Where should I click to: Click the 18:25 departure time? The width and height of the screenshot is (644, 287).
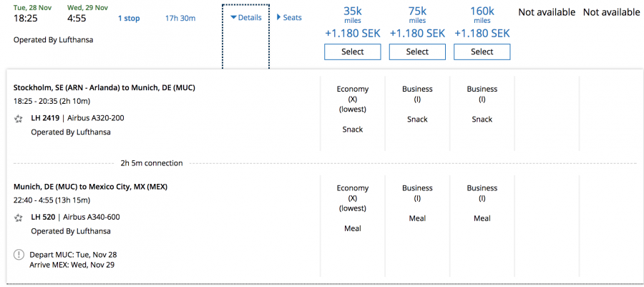pos(25,19)
